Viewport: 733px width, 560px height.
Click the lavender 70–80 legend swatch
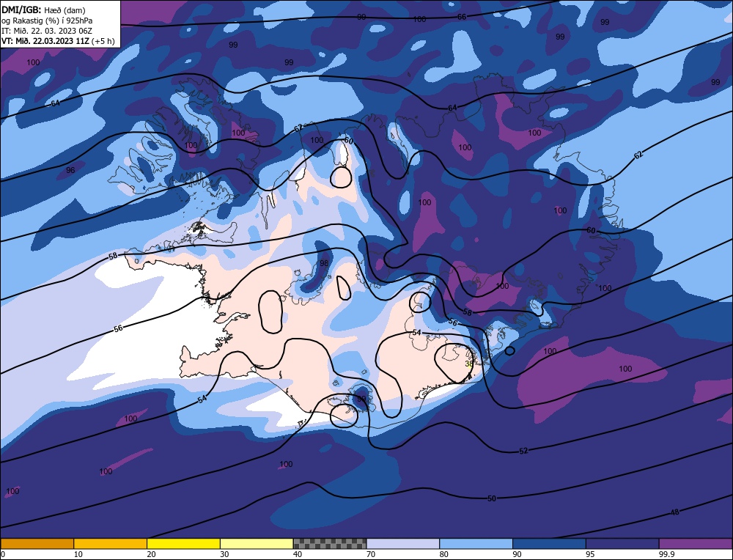(403, 543)
